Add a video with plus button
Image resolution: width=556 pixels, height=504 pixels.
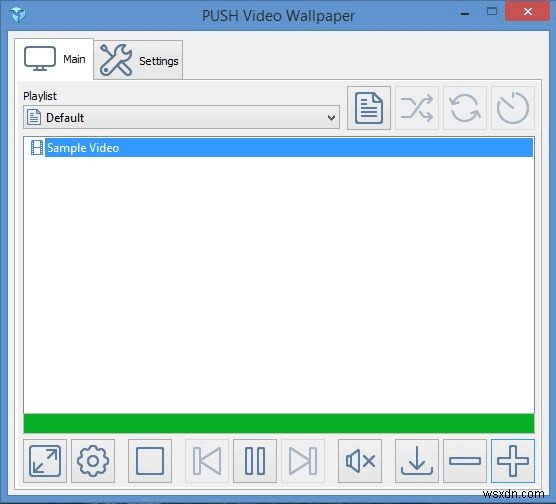click(513, 461)
